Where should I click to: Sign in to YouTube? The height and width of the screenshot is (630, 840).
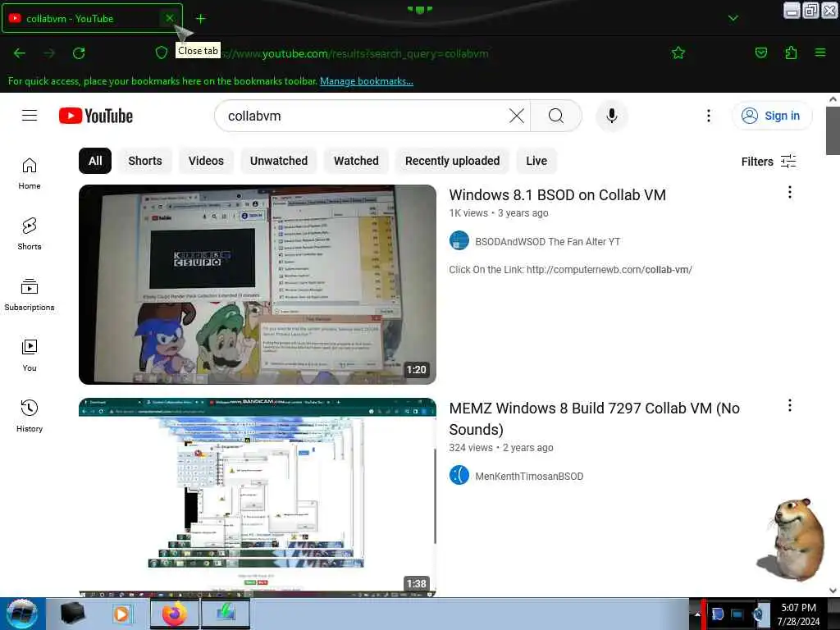771,116
